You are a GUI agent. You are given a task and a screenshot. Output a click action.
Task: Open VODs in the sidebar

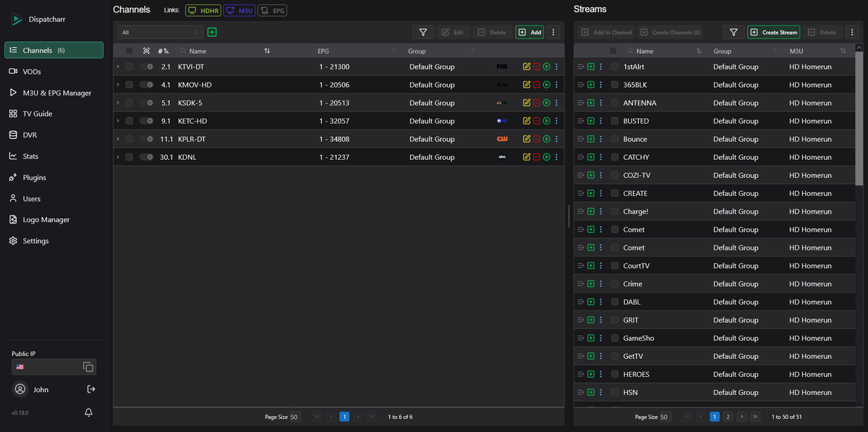click(54, 72)
